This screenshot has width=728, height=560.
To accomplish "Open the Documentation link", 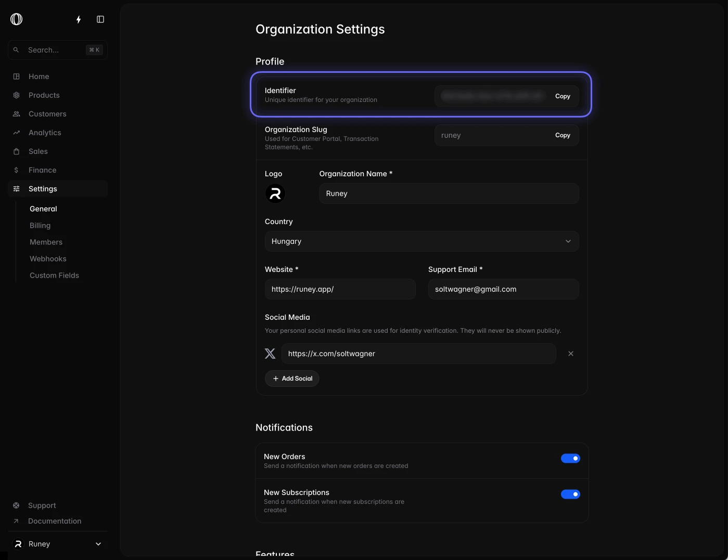I will click(x=55, y=521).
